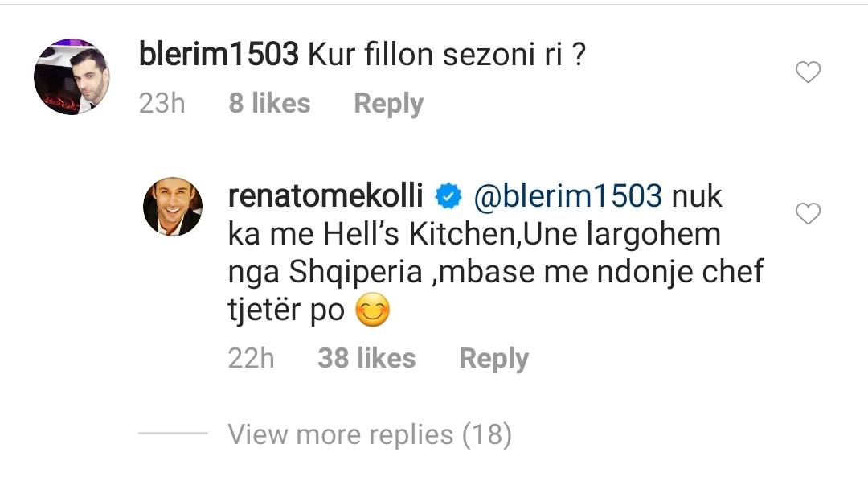
Task: Select the 'Kur fillon sezoni ri ?' comment text
Action: 444,56
